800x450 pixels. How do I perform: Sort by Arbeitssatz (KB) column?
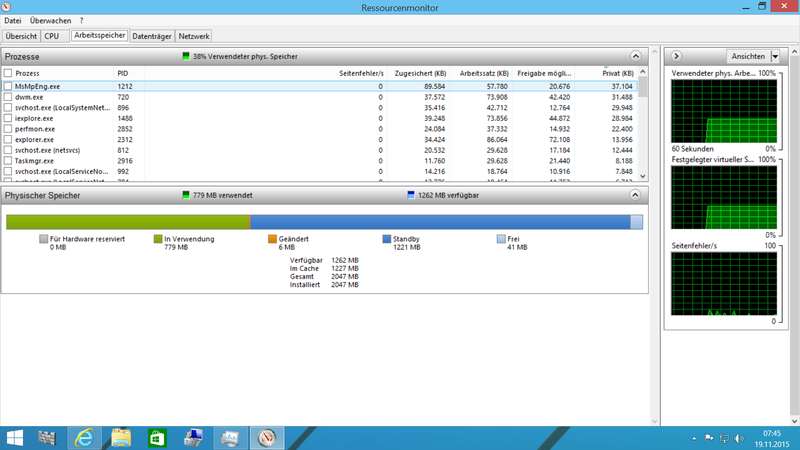[484, 73]
